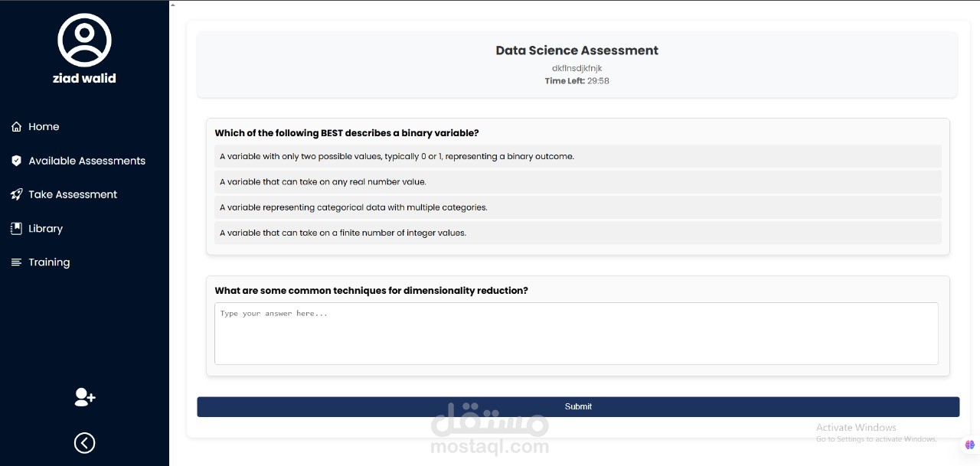Focus the dimensionality reduction answer textbox
This screenshot has width=980, height=466.
[x=577, y=334]
